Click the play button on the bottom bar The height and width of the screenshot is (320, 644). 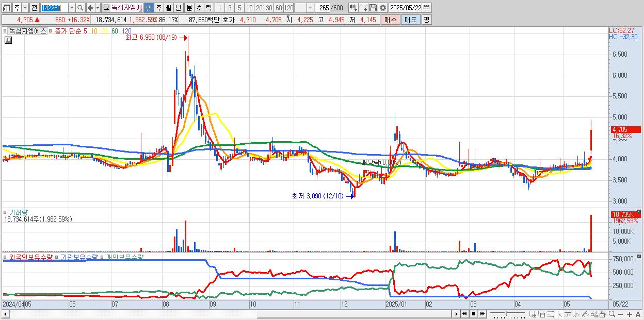pyautogui.click(x=457, y=314)
